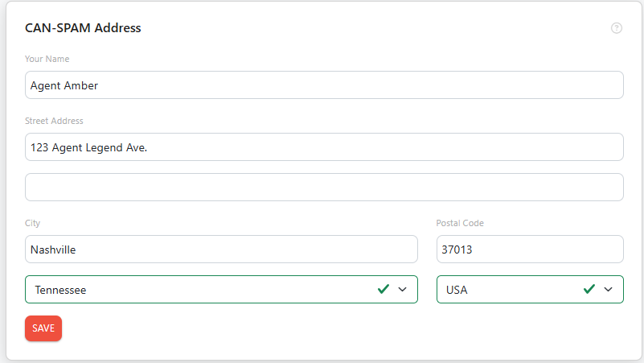Save the CAN-SPAM address
The height and width of the screenshot is (363, 644).
43,328
